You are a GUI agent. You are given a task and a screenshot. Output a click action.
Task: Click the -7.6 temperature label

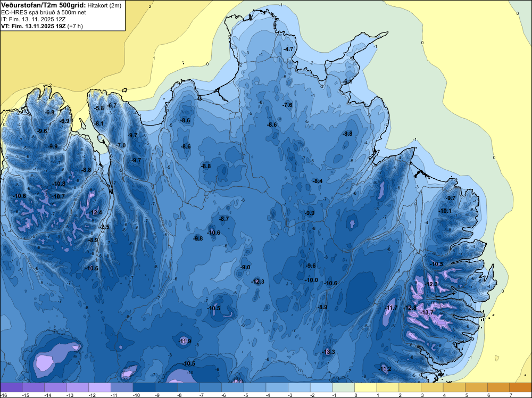tap(287, 105)
